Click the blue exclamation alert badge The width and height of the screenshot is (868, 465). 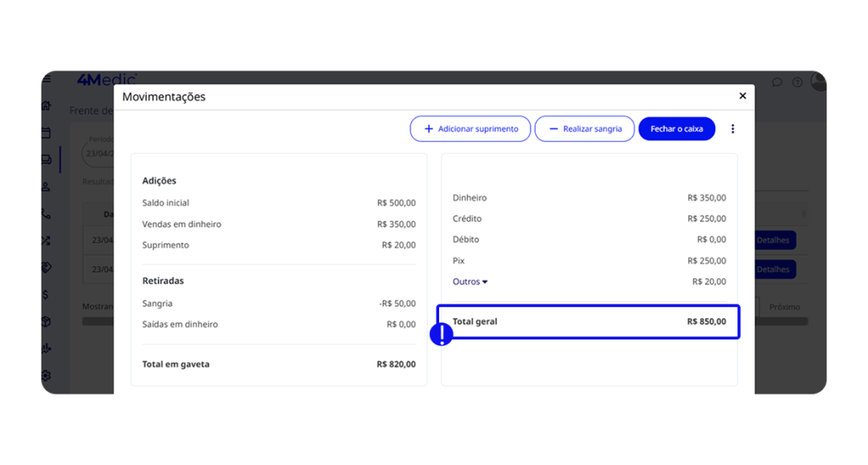442,335
